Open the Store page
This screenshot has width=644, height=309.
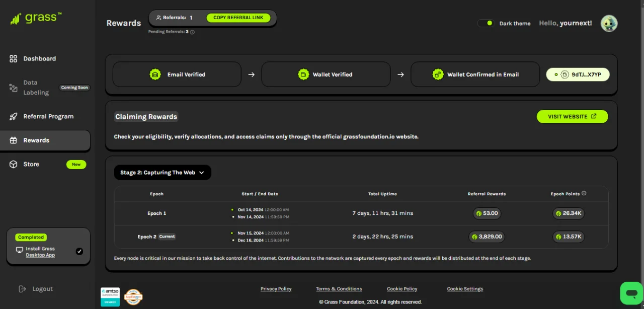click(x=31, y=164)
